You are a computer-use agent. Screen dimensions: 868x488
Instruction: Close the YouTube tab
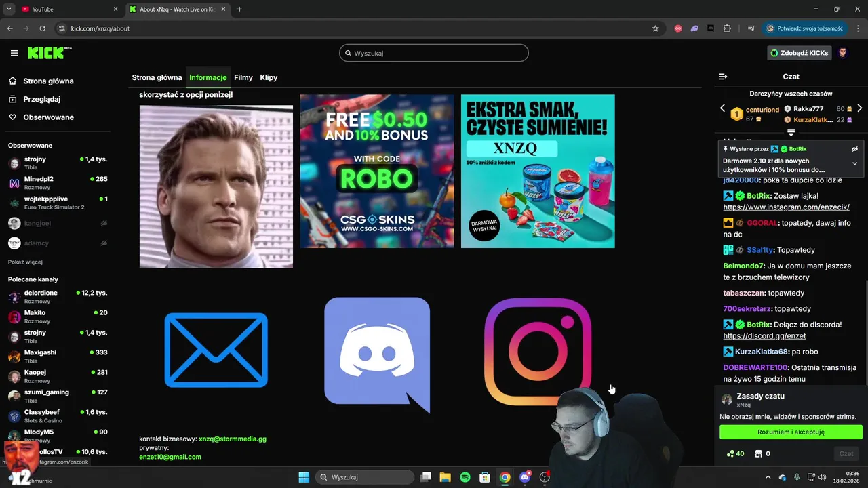click(115, 9)
